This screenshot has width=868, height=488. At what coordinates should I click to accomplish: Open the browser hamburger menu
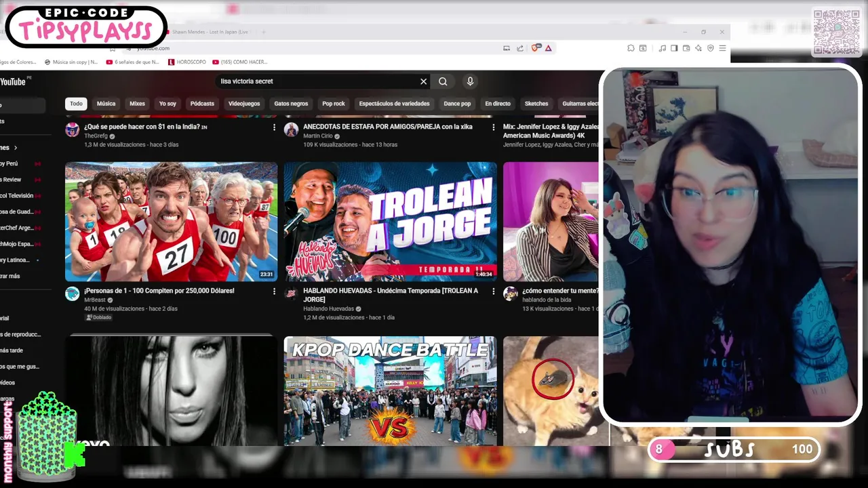[x=723, y=48]
